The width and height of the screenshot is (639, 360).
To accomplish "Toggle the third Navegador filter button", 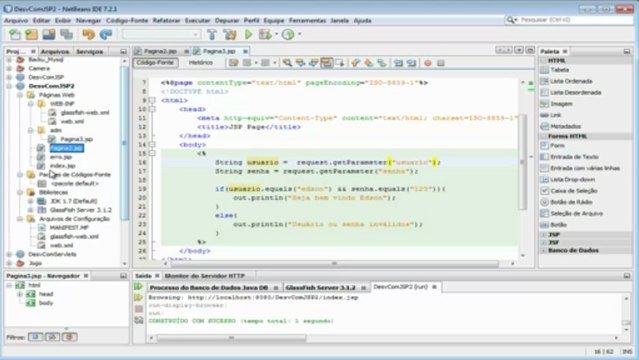I will [70, 337].
